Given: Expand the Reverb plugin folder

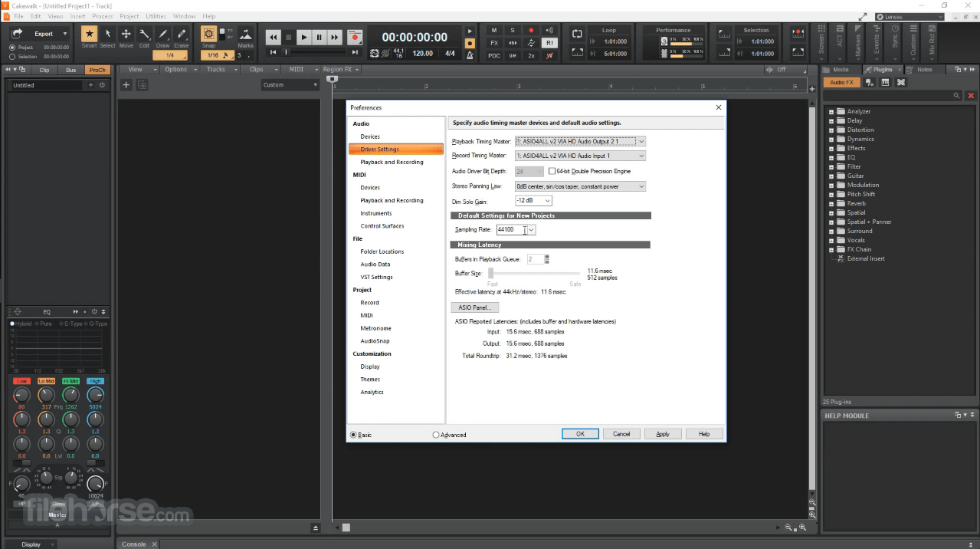Looking at the screenshot, I should pyautogui.click(x=831, y=204).
